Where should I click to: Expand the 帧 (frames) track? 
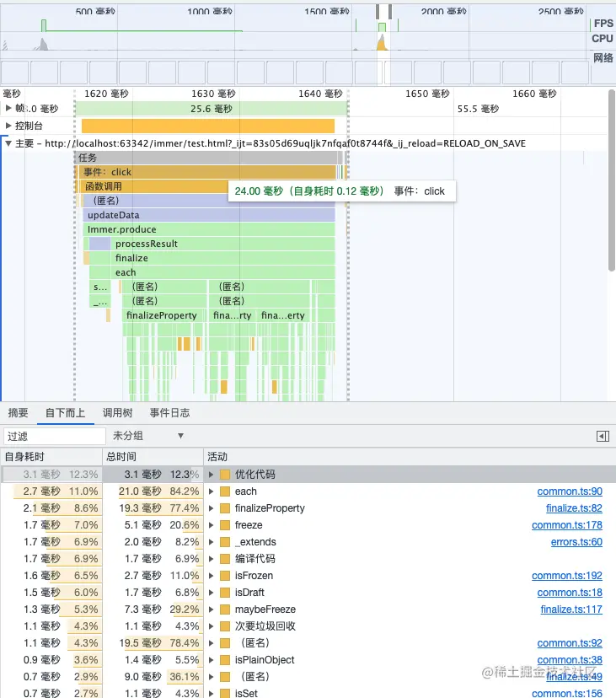(8, 108)
